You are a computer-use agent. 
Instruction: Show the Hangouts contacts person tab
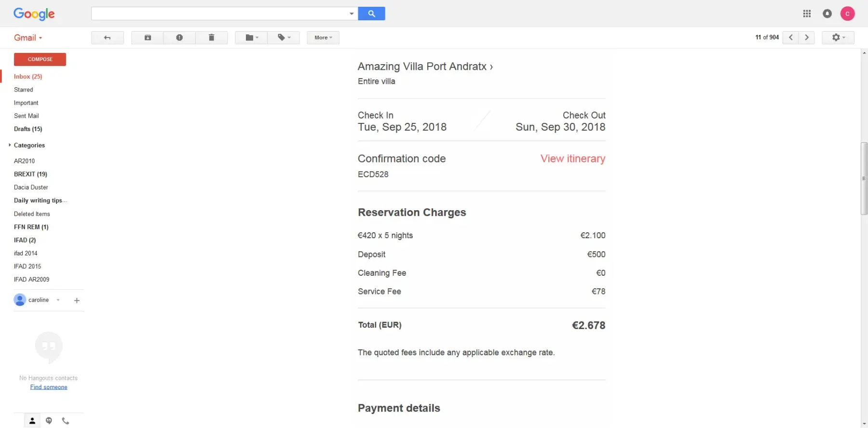[32, 421]
